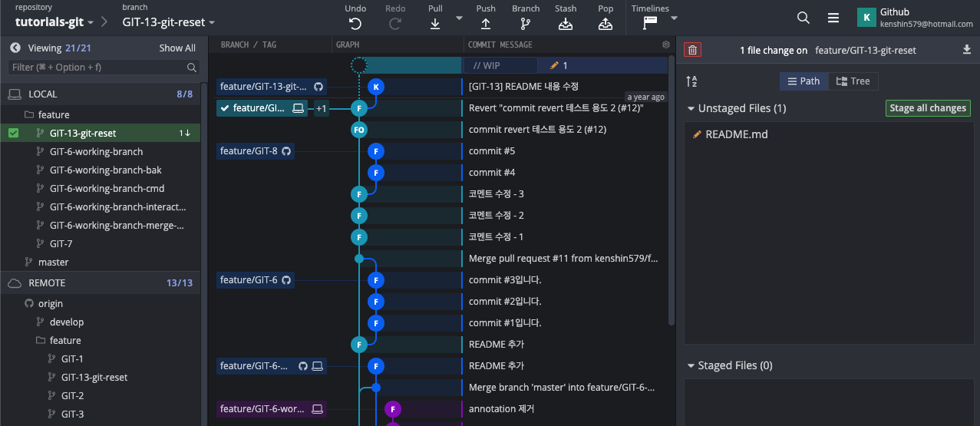This screenshot has width=980, height=426.
Task: Click Show All in the left panel
Action: tap(177, 48)
